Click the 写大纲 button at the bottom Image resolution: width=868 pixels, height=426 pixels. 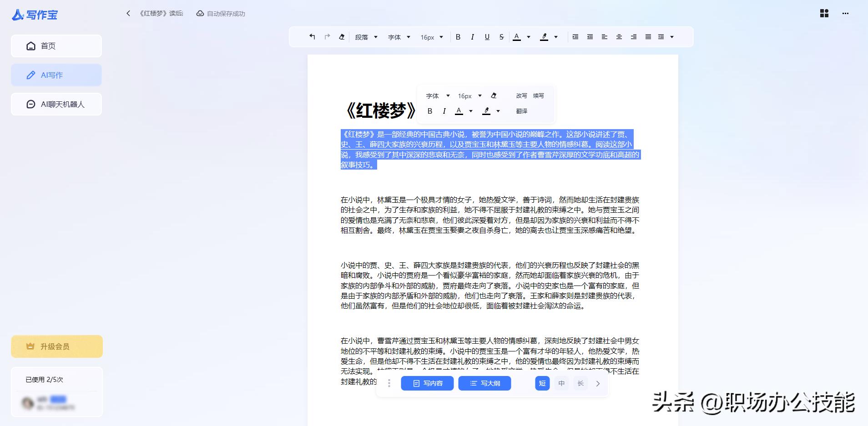(484, 383)
